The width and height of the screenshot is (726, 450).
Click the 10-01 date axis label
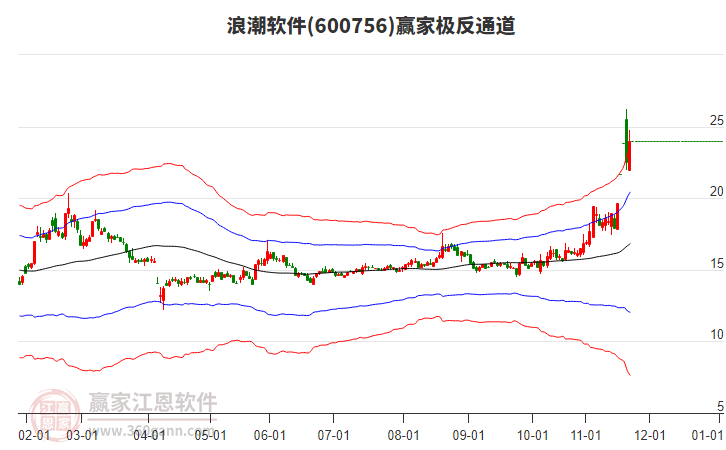(532, 436)
